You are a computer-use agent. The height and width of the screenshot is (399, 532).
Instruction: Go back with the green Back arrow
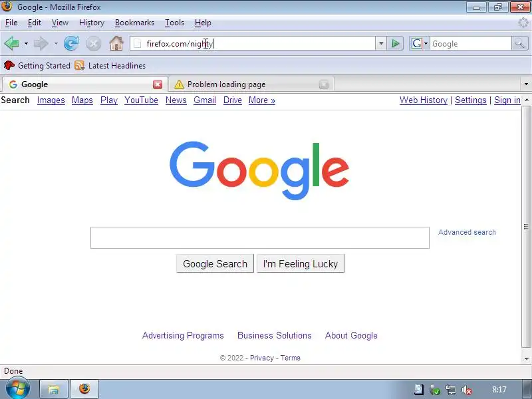[11, 43]
